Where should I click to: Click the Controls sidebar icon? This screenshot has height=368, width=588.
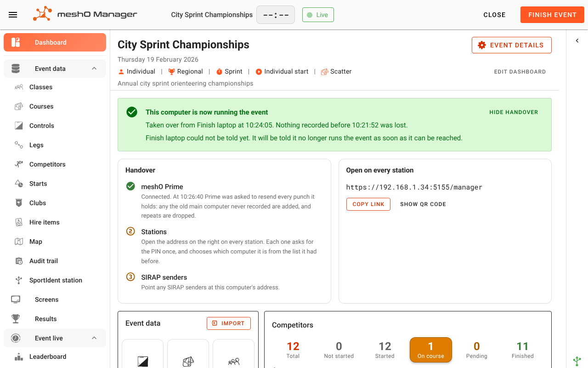click(x=19, y=126)
